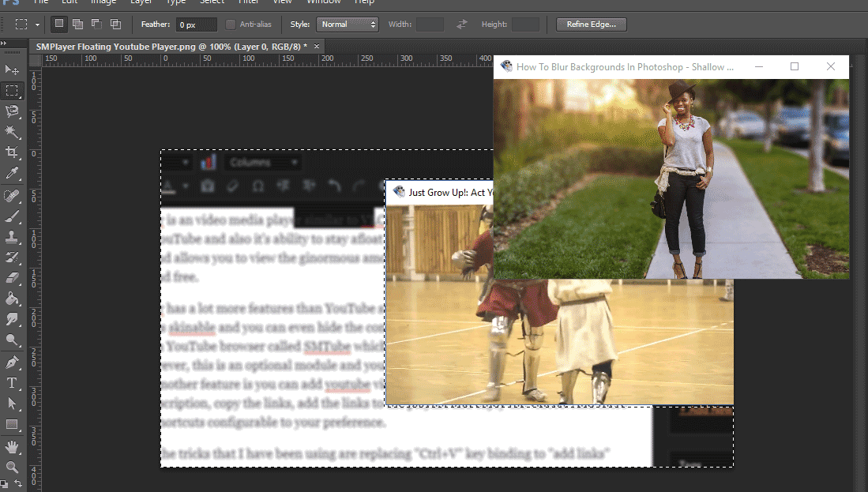Select the Move tool
Image resolution: width=868 pixels, height=492 pixels.
point(11,69)
